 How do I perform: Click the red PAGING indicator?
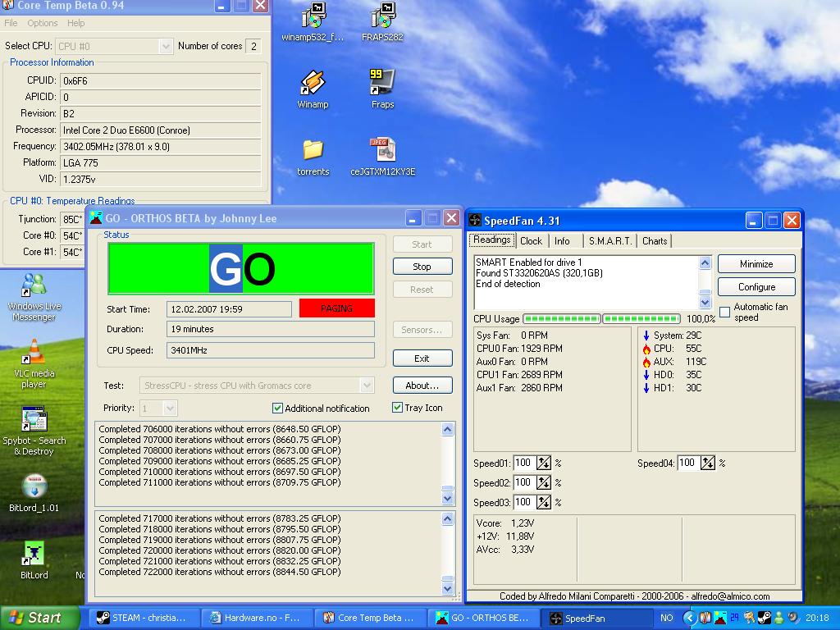click(336, 308)
